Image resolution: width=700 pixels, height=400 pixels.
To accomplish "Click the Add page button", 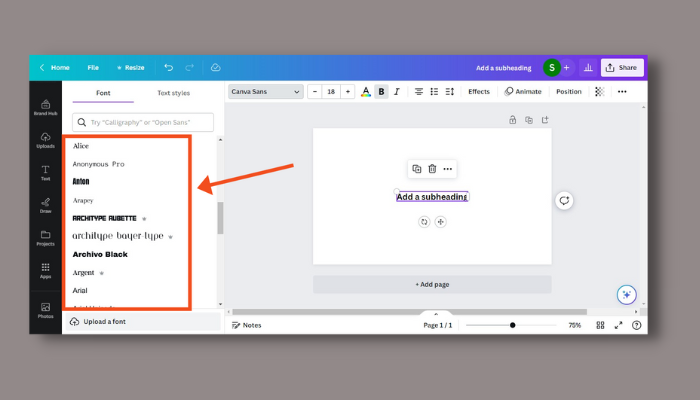I will 432,284.
